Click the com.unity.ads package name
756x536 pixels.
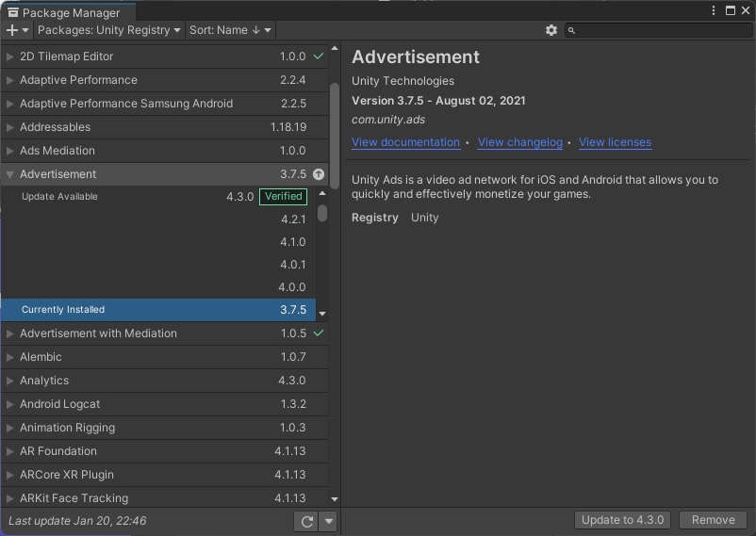(388, 120)
